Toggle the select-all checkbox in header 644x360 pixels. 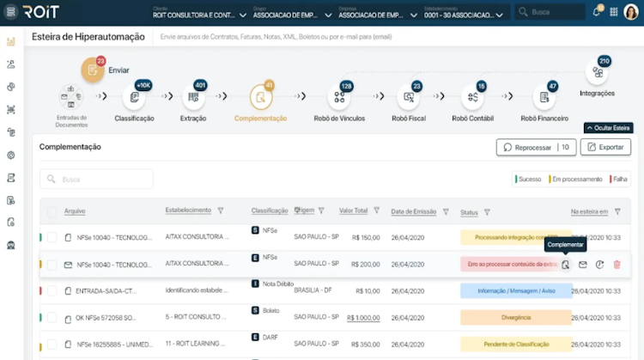52,212
